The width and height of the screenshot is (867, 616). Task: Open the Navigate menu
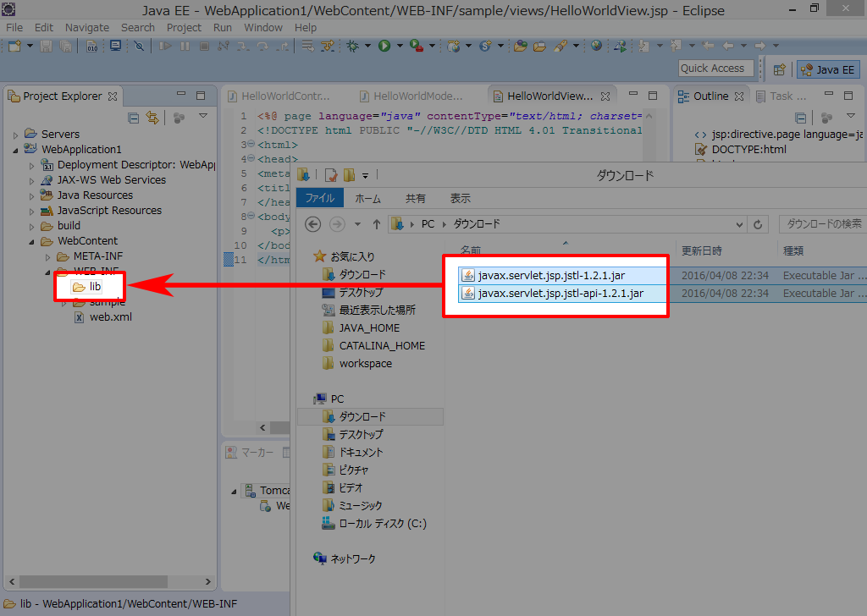coord(87,28)
